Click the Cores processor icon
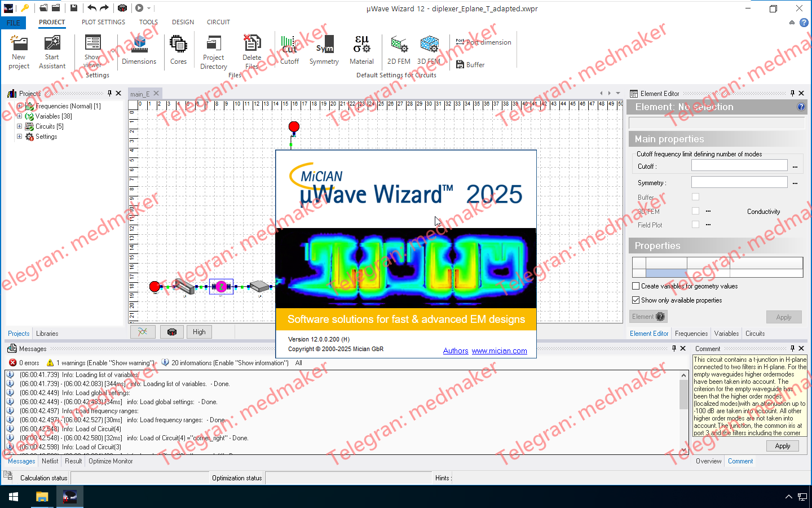 click(x=178, y=50)
